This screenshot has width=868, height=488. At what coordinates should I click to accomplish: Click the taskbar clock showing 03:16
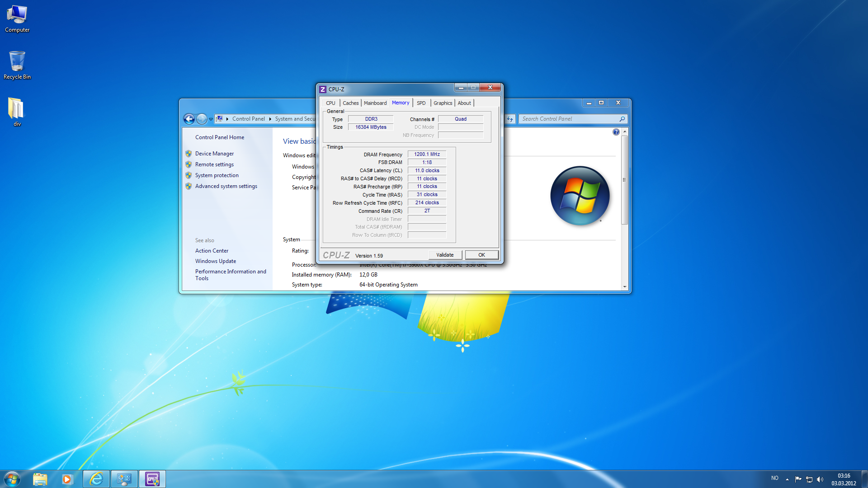[844, 479]
